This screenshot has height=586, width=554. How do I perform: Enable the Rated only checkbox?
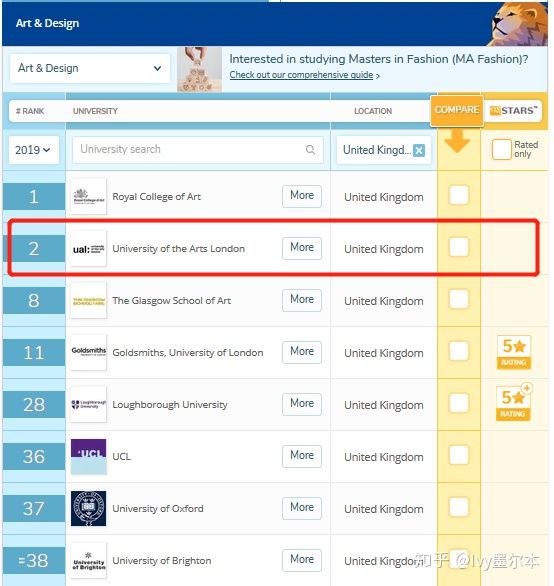click(x=501, y=149)
